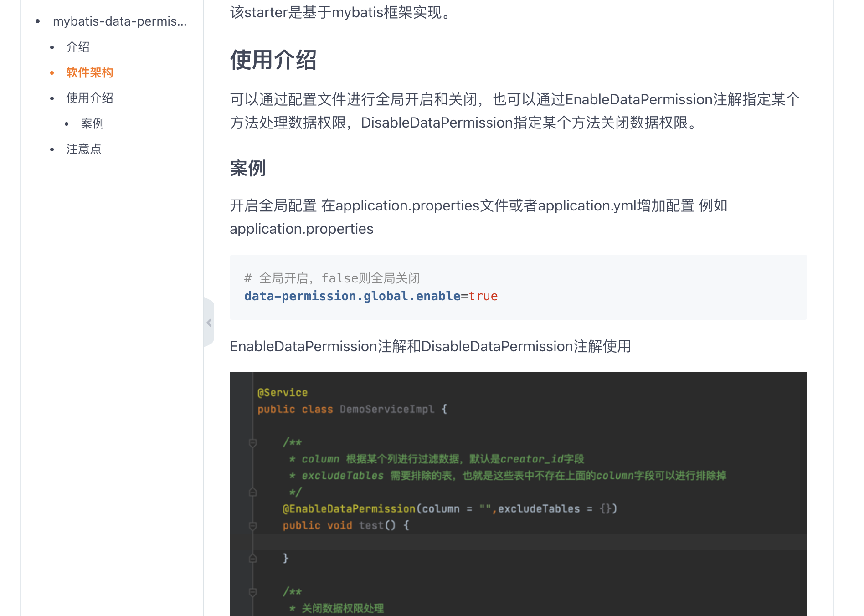Navigate to the 案例 sub-item in sidebar
Viewport: 864px width, 616px height.
[93, 123]
